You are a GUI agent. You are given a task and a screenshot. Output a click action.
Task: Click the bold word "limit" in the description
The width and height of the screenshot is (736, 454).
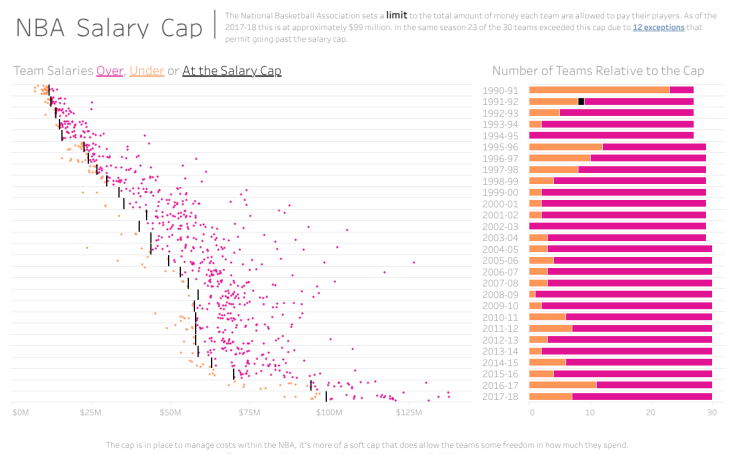(x=397, y=15)
